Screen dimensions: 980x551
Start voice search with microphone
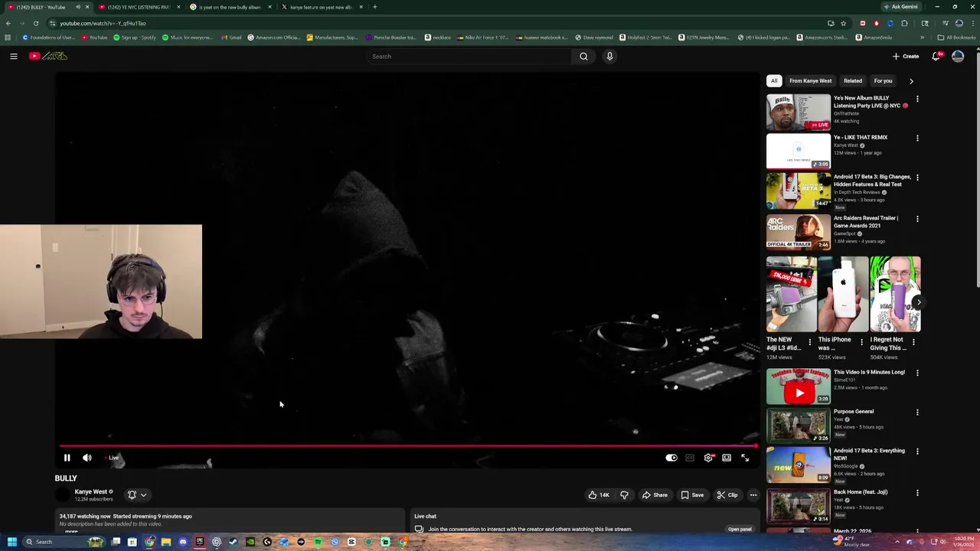[609, 56]
